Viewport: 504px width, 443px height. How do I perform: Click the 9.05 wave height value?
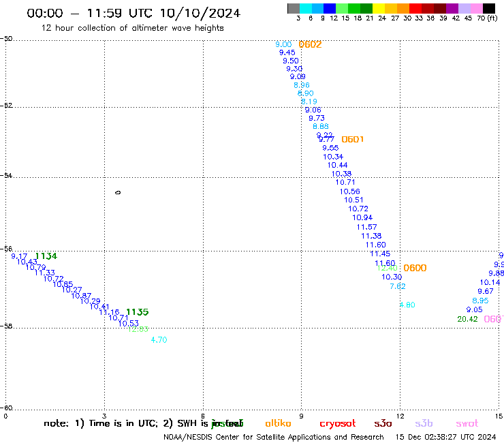(475, 310)
